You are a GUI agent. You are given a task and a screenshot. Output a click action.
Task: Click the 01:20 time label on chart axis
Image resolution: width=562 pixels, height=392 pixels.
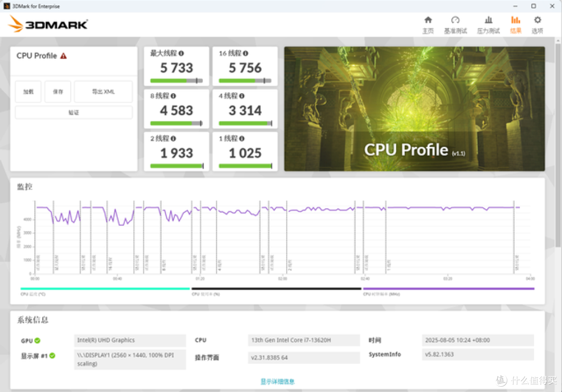point(200,279)
